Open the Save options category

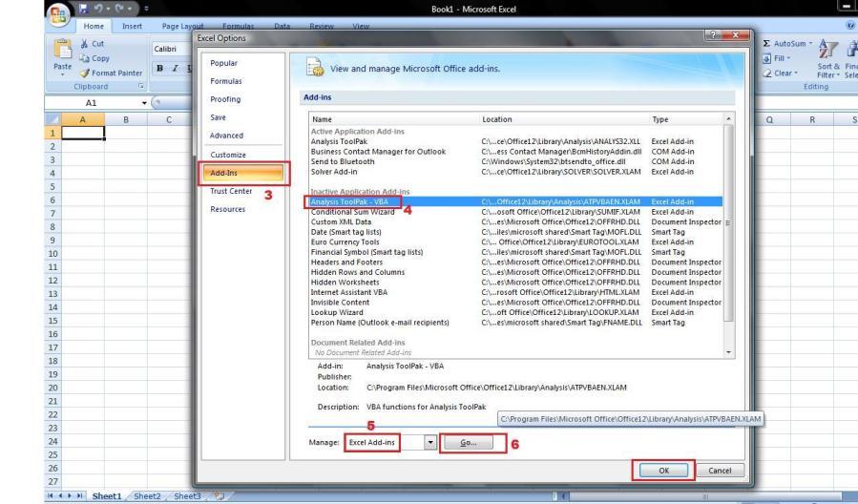(x=218, y=117)
